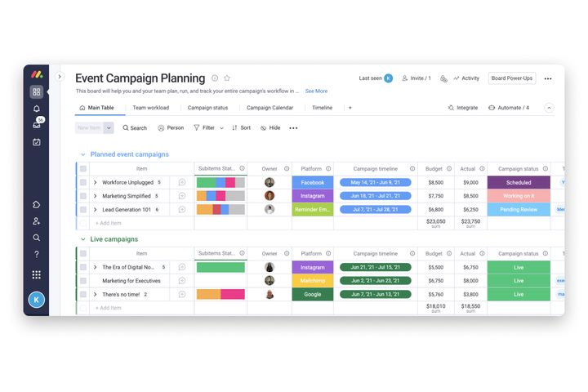Follow the See More description link
Screen dimensions: 588x392
pos(316,91)
